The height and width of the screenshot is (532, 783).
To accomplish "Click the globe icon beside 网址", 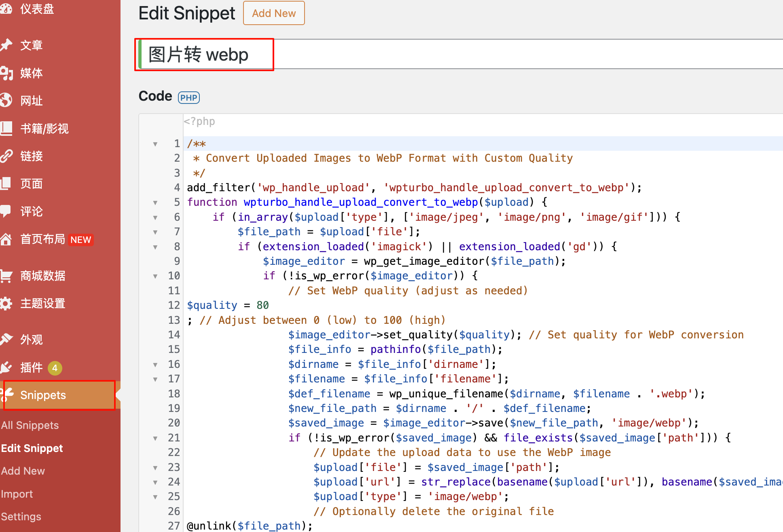I will pyautogui.click(x=6, y=100).
